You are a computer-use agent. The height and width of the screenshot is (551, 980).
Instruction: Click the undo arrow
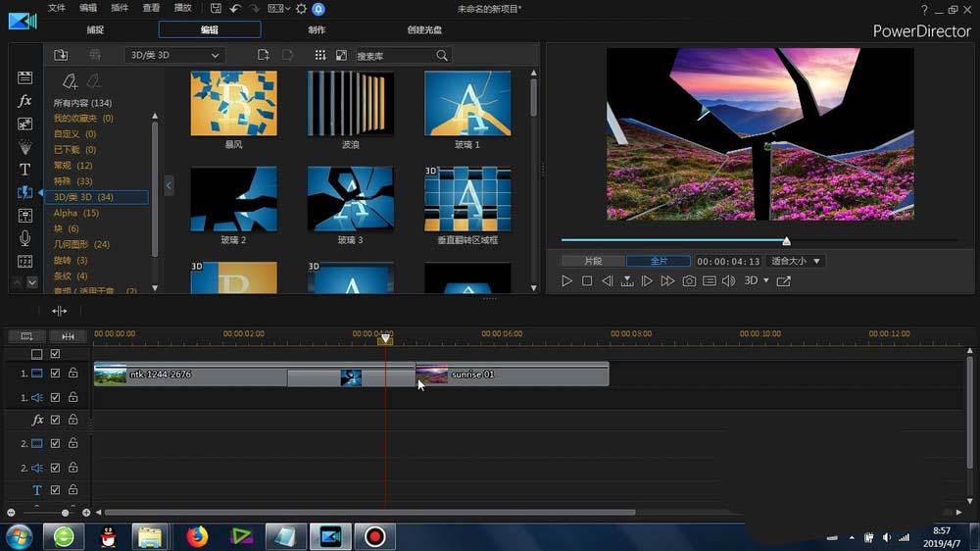[235, 9]
